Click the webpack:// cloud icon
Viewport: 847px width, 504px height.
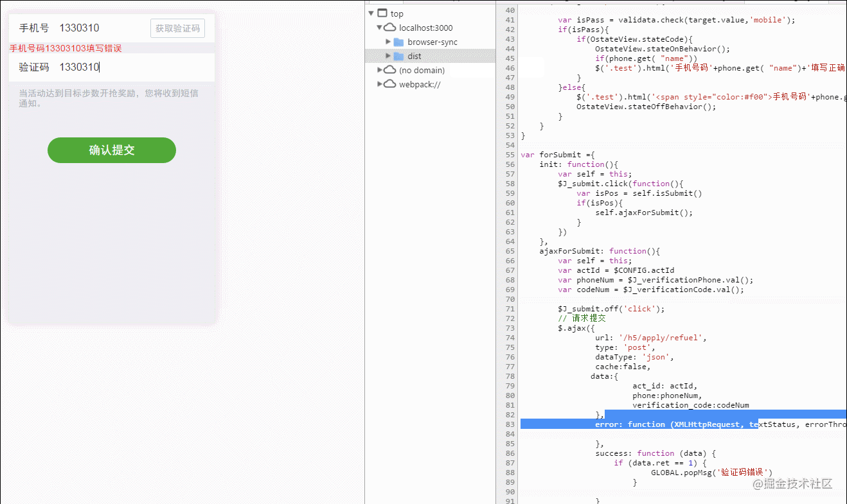[x=390, y=84]
